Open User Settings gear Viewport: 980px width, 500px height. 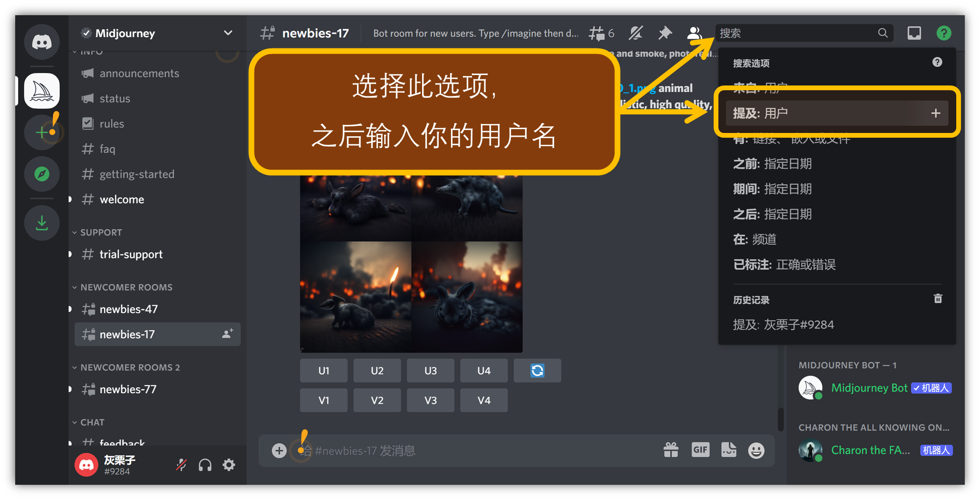point(229,465)
